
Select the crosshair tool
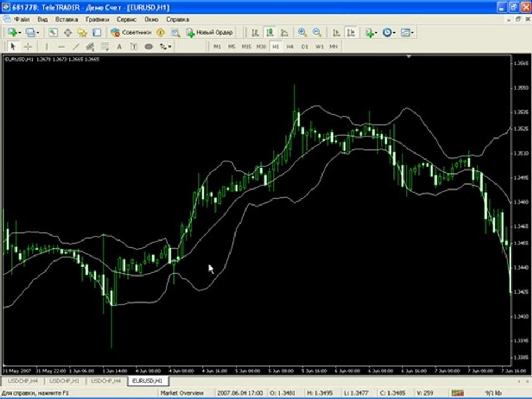tap(28, 47)
